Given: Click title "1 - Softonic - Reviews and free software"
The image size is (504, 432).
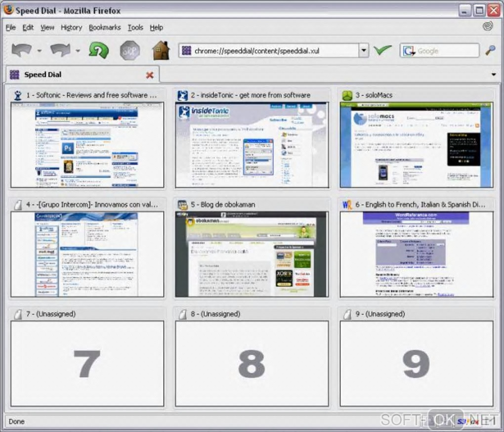Looking at the screenshot, I should click(x=91, y=95).
